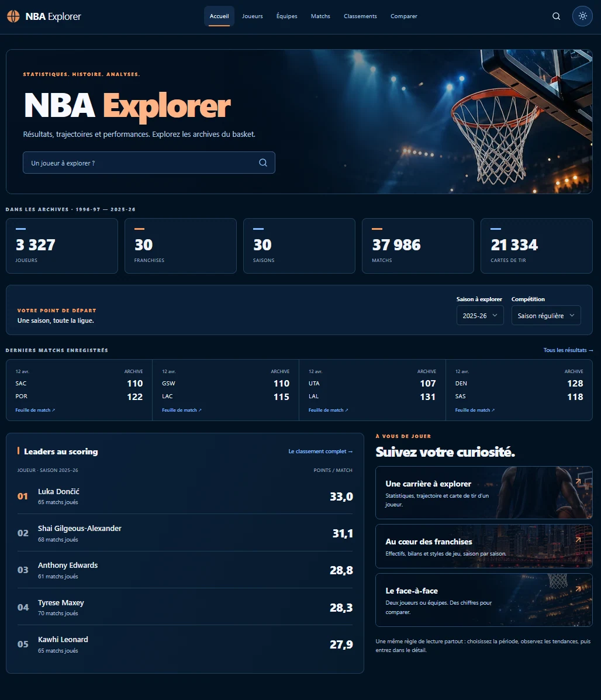Viewport: 601px width, 700px height.
Task: Click the basketball logo icon
Action: point(13,16)
